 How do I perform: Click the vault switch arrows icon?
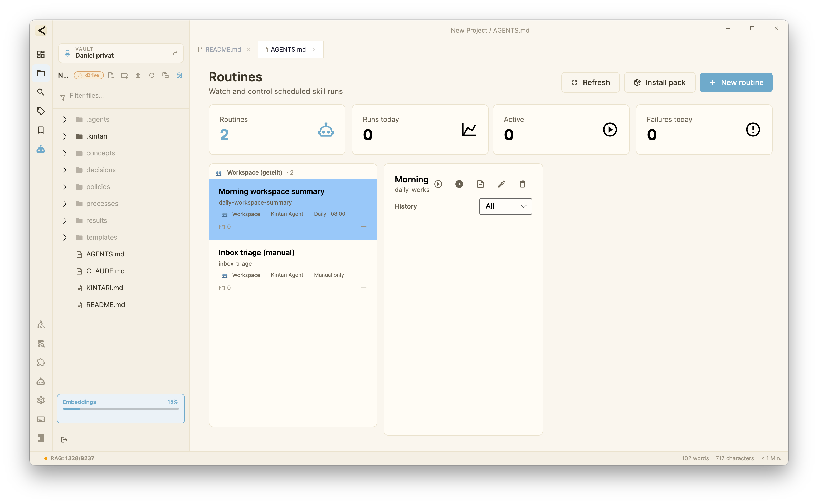[x=175, y=53]
